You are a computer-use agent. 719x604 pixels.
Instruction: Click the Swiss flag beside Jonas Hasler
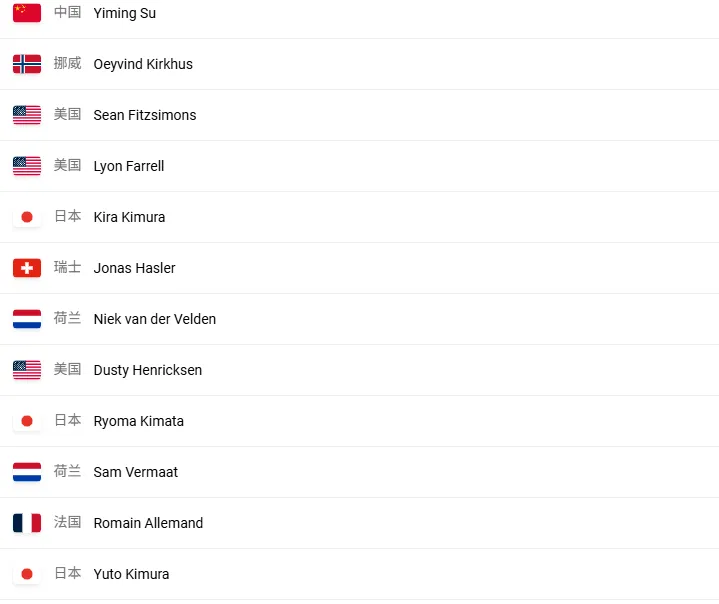click(x=27, y=268)
